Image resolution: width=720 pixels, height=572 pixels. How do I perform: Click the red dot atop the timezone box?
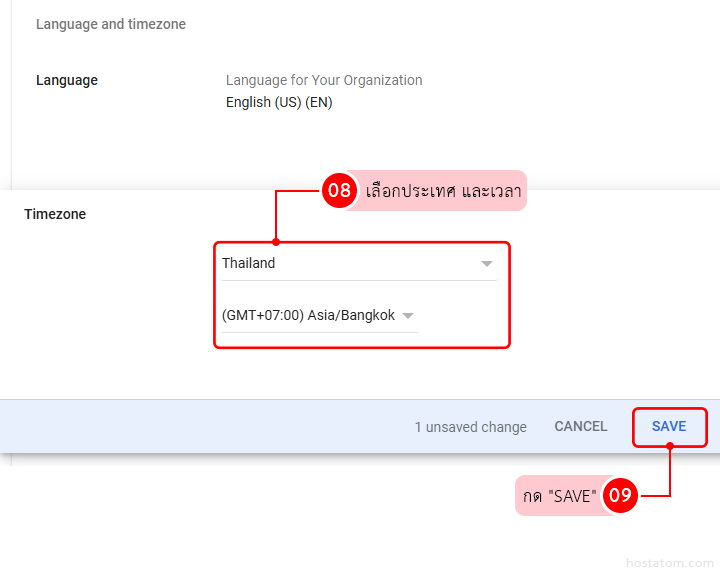click(275, 241)
